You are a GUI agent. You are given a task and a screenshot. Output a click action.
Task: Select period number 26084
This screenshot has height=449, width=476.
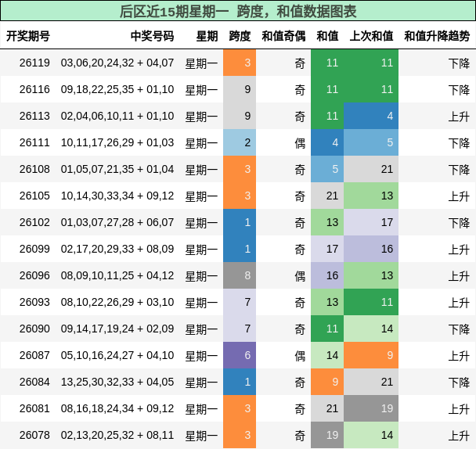tap(34, 382)
